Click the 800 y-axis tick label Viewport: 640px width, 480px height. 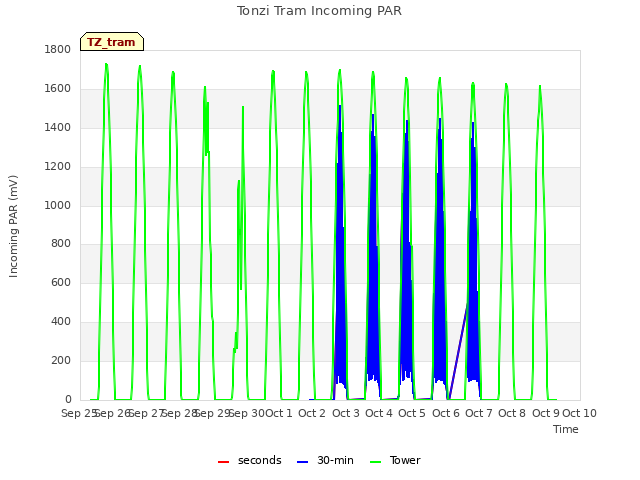click(x=61, y=244)
